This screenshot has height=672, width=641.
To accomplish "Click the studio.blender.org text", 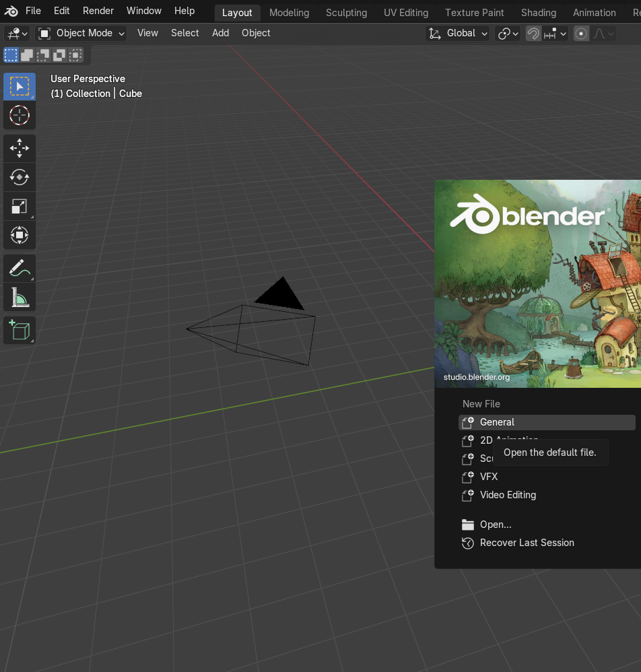I will [x=477, y=377].
